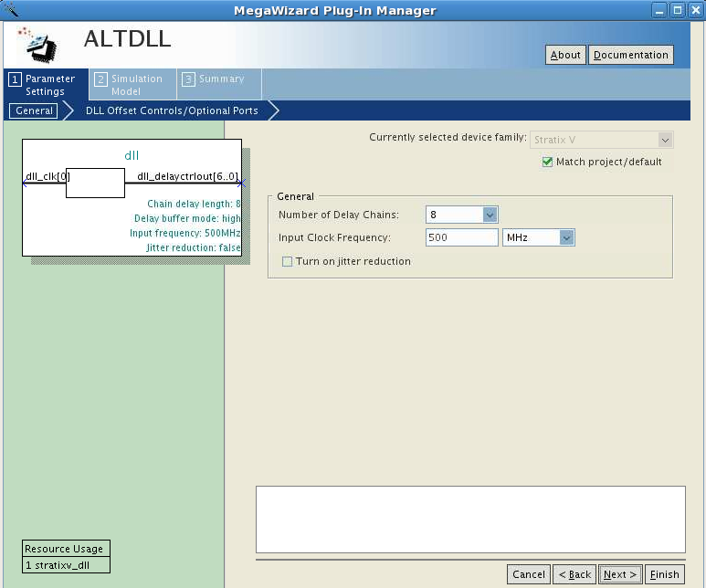The height and width of the screenshot is (588, 706).
Task: Maximize the MegaWizard window
Action: (x=677, y=10)
